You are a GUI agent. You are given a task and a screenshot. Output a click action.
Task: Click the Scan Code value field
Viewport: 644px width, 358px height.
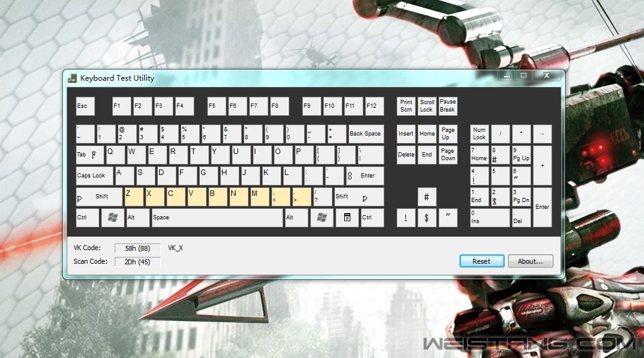click(138, 262)
